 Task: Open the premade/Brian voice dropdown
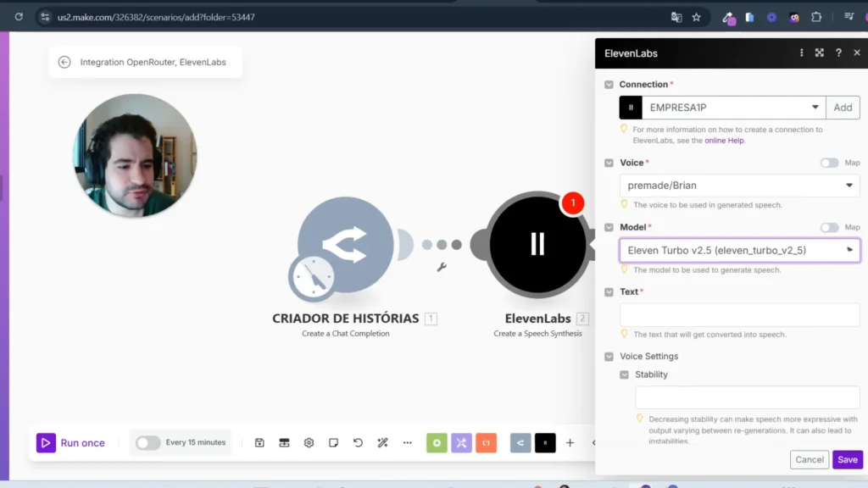(x=739, y=186)
